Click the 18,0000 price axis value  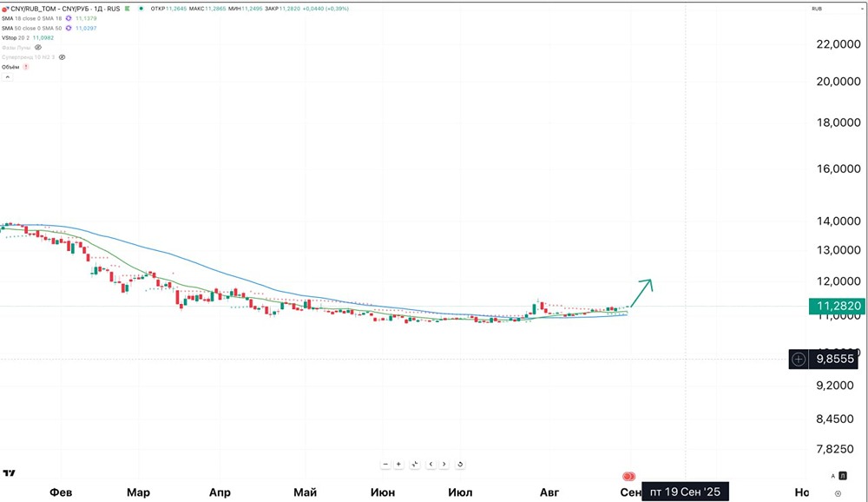click(x=838, y=122)
